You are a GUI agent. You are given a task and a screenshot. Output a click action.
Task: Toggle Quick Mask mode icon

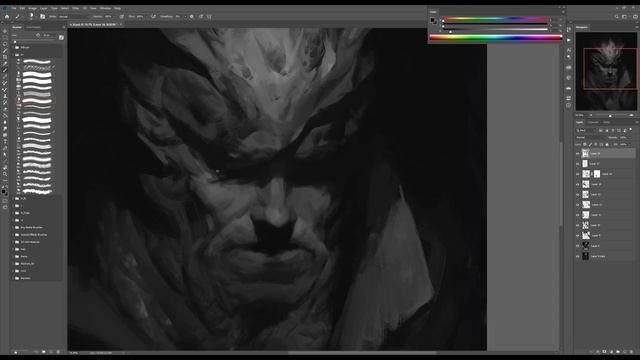pyautogui.click(x=5, y=200)
